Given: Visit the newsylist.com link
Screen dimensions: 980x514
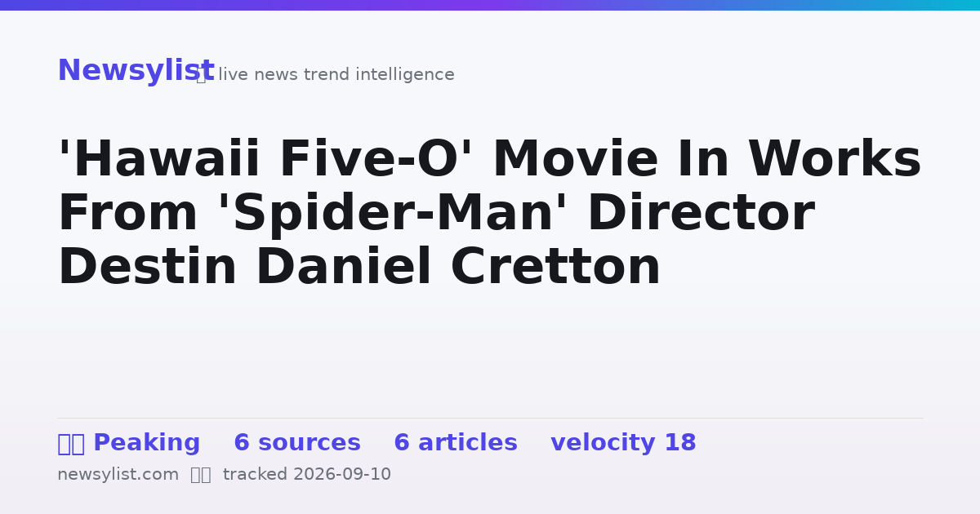Looking at the screenshot, I should pyautogui.click(x=118, y=475).
